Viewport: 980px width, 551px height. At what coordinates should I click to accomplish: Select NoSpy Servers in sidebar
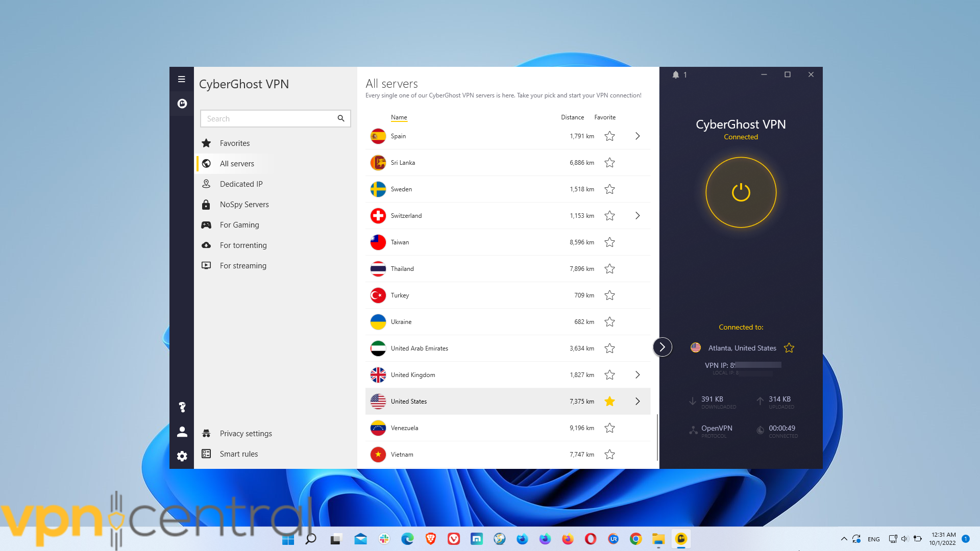tap(244, 205)
